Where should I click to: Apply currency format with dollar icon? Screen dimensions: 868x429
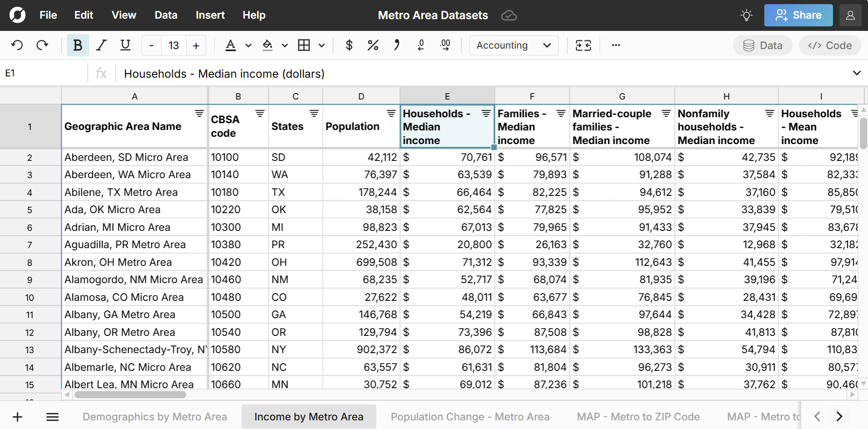(x=349, y=45)
